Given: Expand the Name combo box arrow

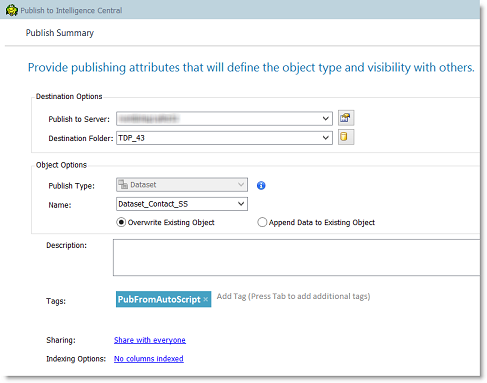Looking at the screenshot, I should (241, 204).
